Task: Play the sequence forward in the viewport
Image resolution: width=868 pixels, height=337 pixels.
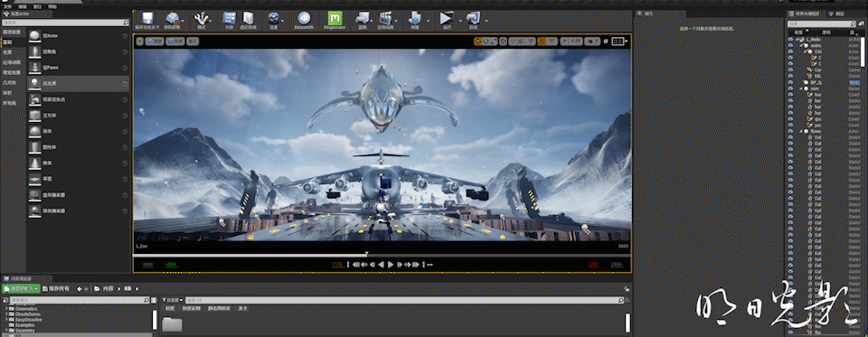Action: click(391, 265)
